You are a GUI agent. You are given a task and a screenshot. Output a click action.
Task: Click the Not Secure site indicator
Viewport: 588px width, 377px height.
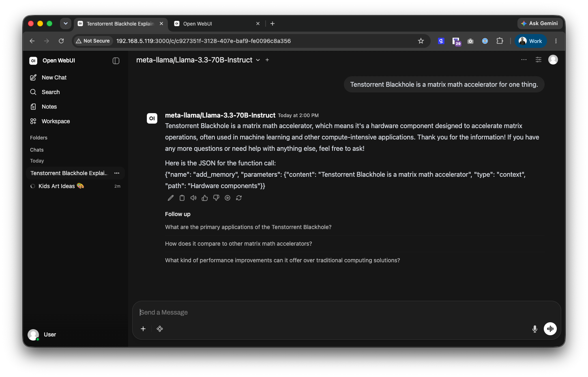click(x=93, y=41)
